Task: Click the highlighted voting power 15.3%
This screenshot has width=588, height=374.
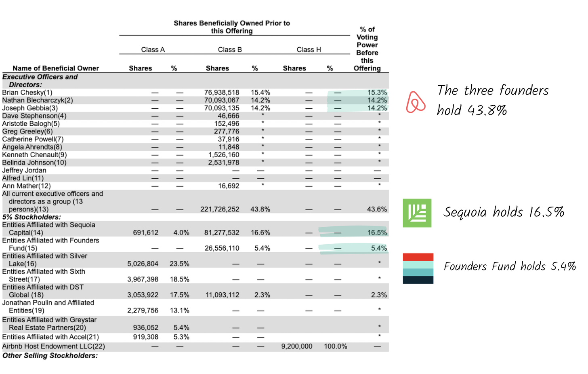Action: [377, 93]
